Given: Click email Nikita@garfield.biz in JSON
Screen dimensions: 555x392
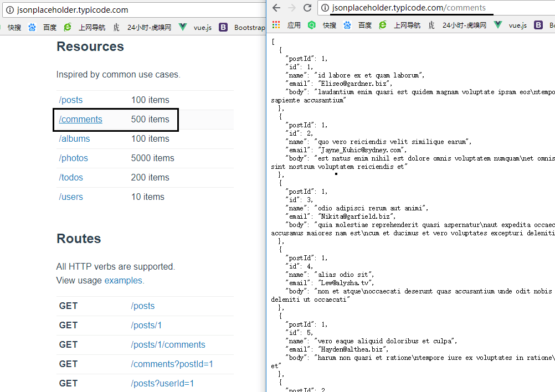Looking at the screenshot, I should click(356, 216).
